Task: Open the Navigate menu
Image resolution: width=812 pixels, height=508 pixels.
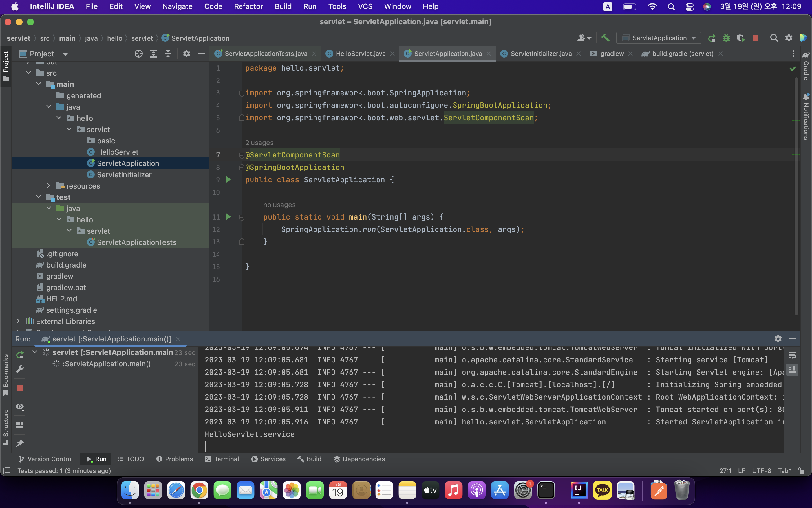Action: (x=178, y=6)
